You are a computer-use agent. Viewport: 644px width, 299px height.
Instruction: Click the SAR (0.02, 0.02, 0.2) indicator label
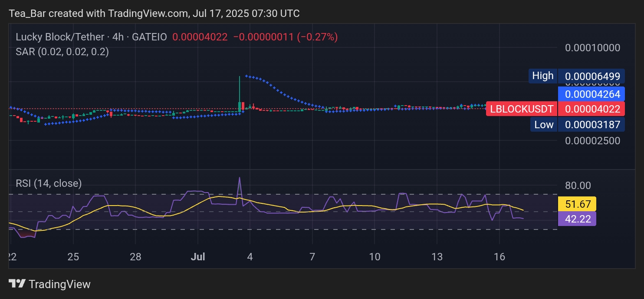point(62,52)
